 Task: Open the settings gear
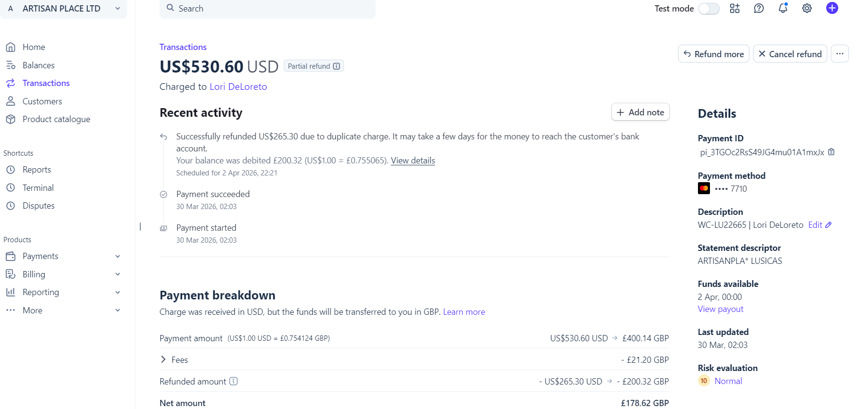807,8
